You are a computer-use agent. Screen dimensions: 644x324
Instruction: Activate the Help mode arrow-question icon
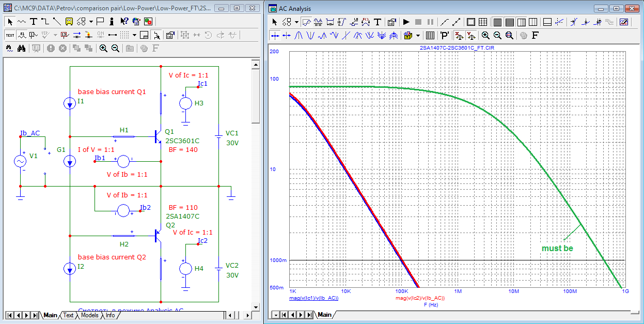(124, 22)
